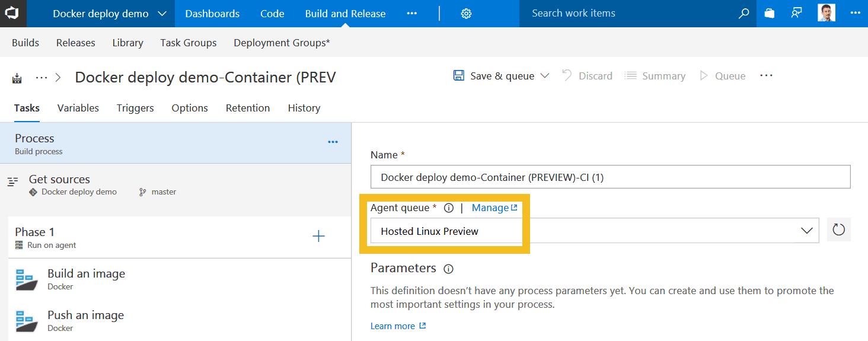This screenshot has width=868, height=341.
Task: Click the Get sources icon
Action: click(x=12, y=181)
